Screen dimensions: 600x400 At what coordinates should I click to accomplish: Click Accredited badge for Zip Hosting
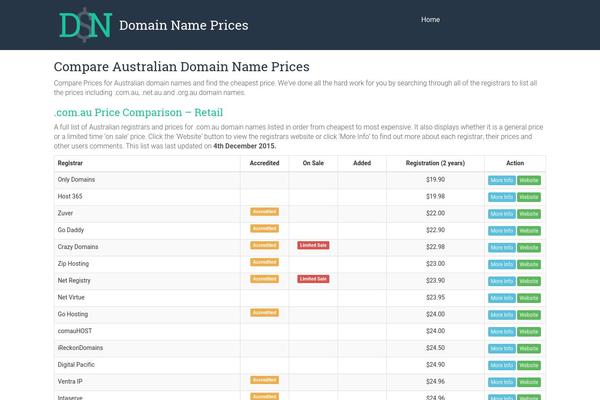tap(264, 262)
